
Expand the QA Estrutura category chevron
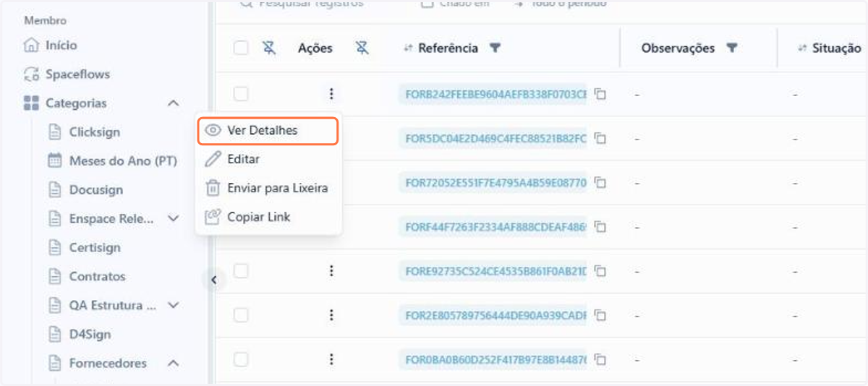[x=173, y=305]
